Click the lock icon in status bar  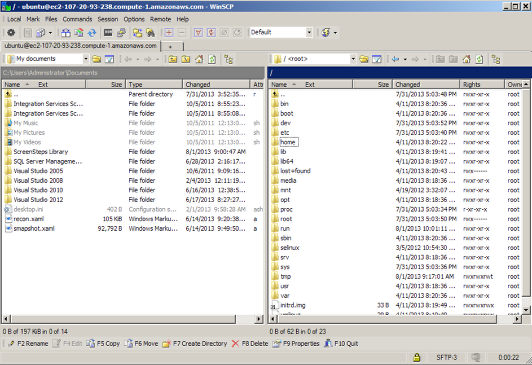(417, 358)
